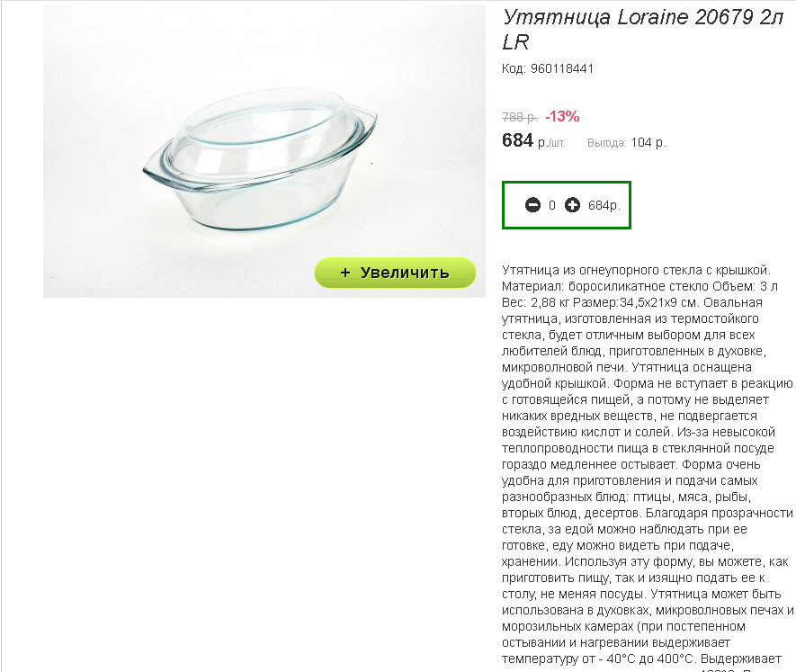Open the glass casserole product photo
The width and height of the screenshot is (796, 672).
click(x=264, y=151)
